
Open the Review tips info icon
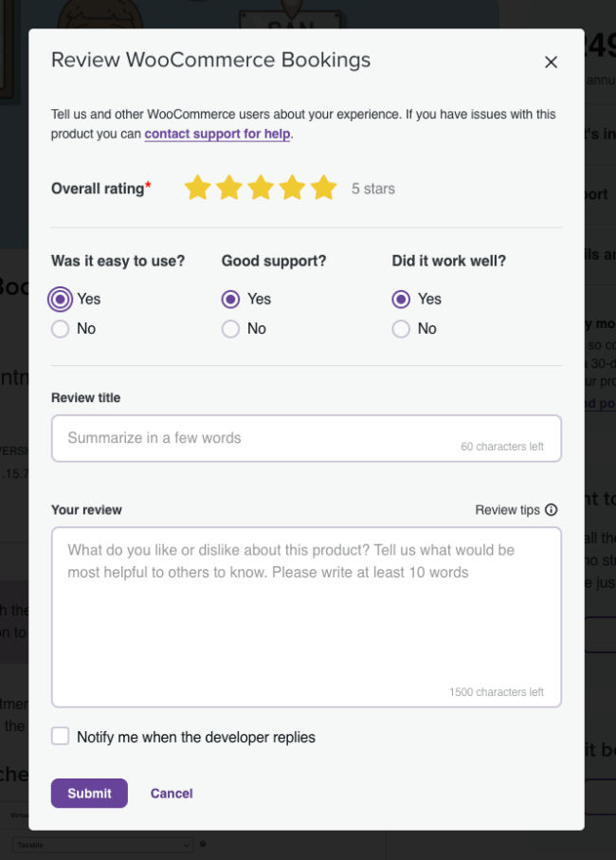pos(552,510)
